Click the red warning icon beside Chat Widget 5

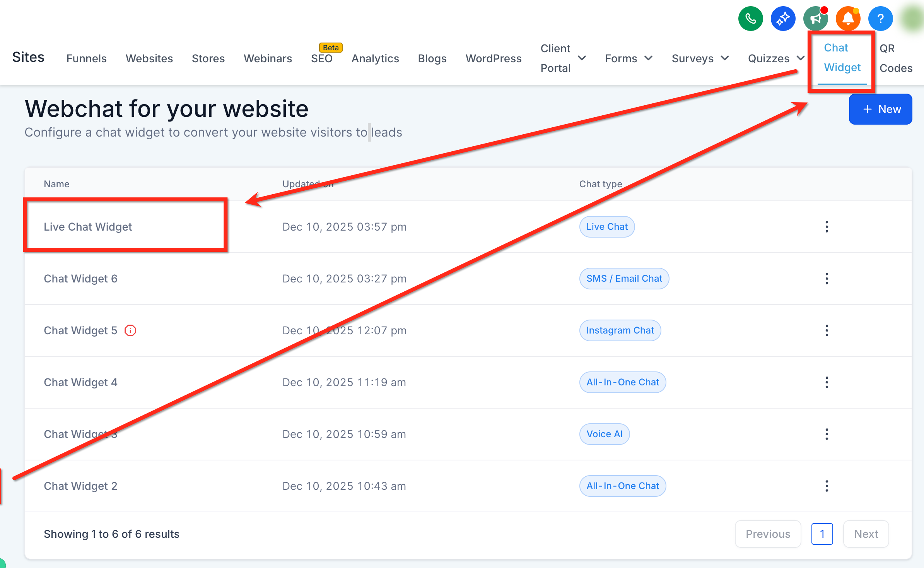click(x=130, y=330)
